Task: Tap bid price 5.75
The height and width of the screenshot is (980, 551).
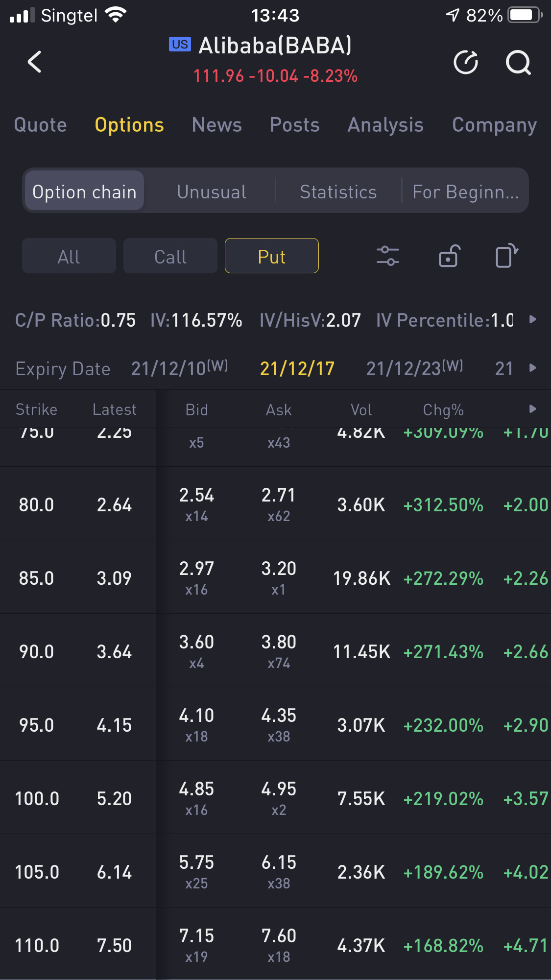Action: [x=197, y=862]
